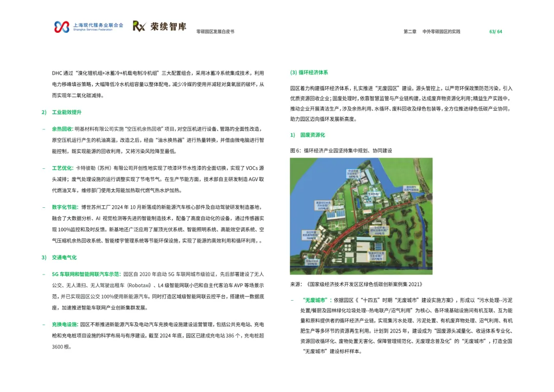Click paragraph starting with DHC 通过
Image resolution: width=554 pixels, height=392 pixels.
click(x=158, y=84)
